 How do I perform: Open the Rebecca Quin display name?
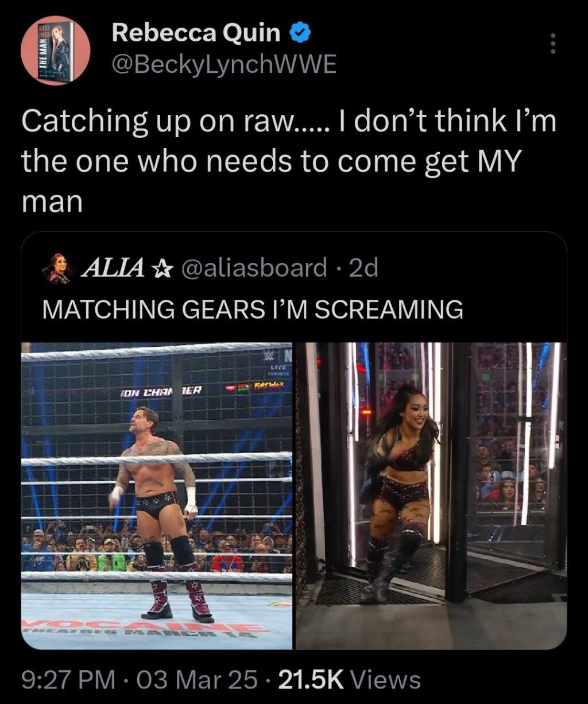click(196, 34)
